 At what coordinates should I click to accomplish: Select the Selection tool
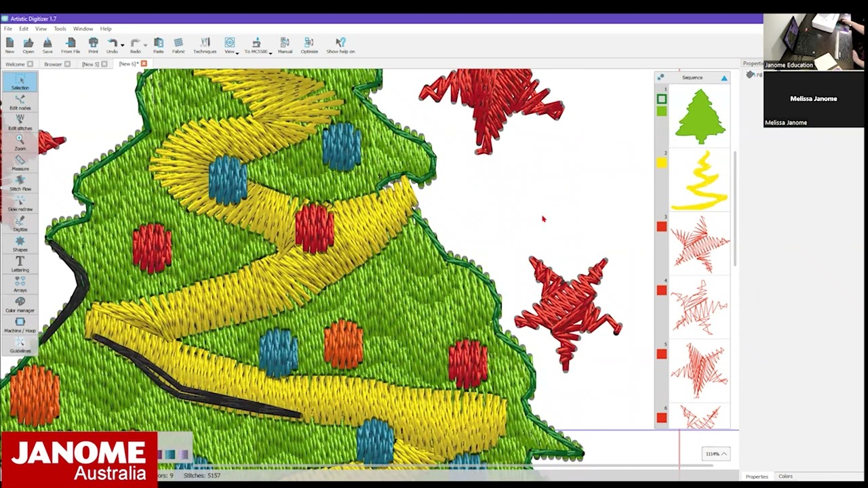[x=20, y=82]
